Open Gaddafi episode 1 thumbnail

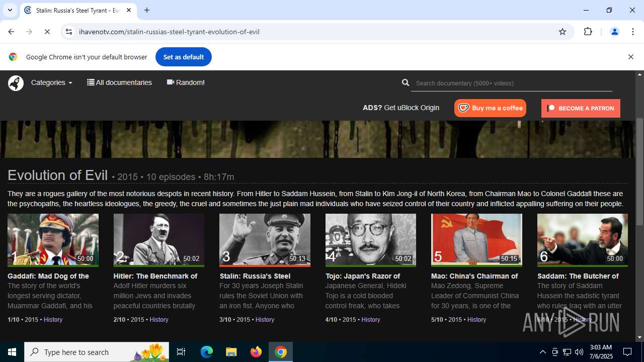[53, 240]
